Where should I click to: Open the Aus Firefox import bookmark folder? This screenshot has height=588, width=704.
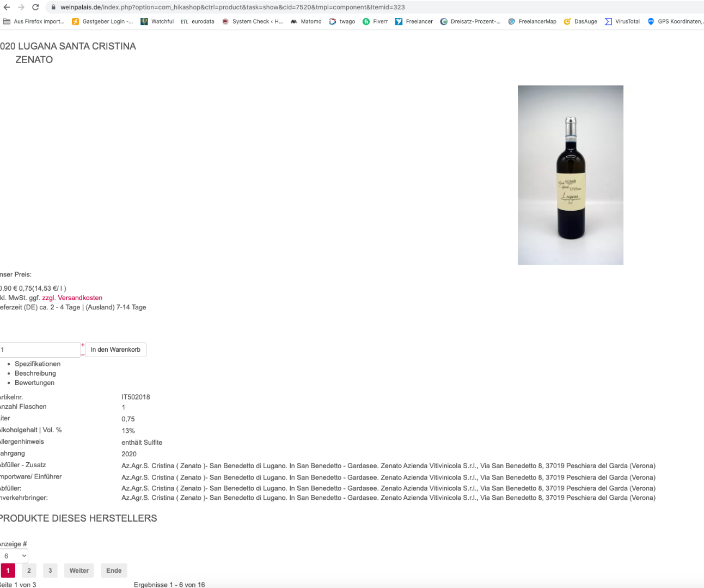(x=34, y=21)
